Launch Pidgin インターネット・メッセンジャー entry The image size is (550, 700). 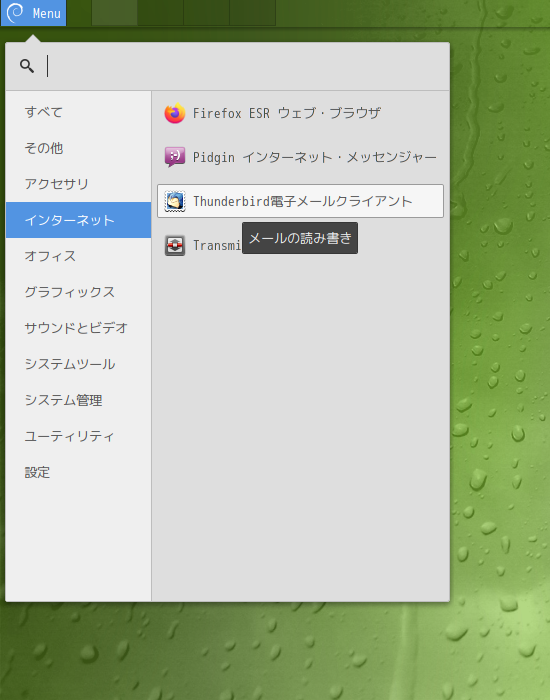[x=300, y=157]
